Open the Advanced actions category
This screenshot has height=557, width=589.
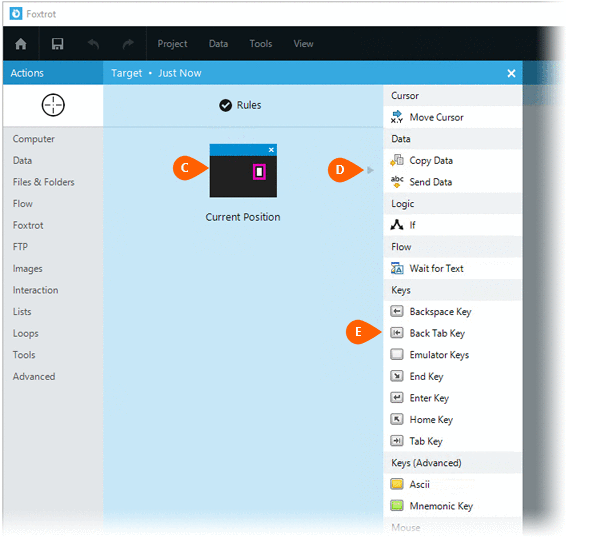[34, 376]
